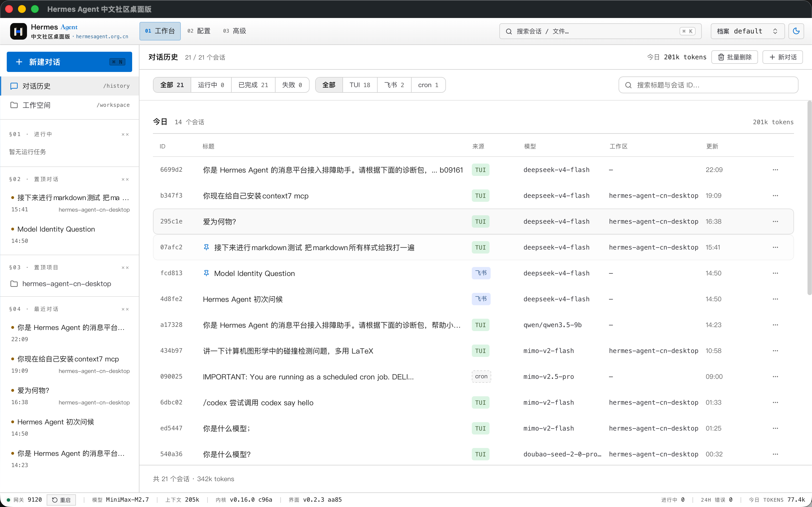
Task: Unpin the markdown测试 session via pin icon
Action: click(206, 247)
